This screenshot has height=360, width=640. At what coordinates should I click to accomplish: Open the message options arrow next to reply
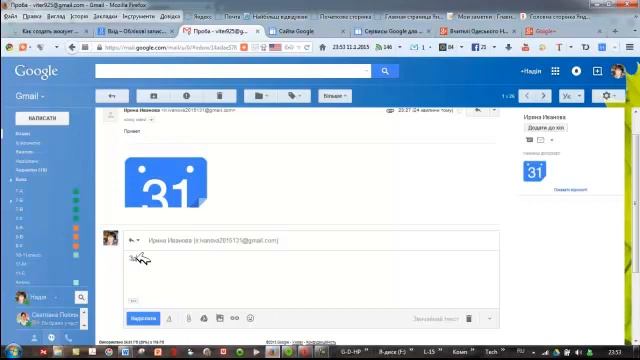(494, 110)
